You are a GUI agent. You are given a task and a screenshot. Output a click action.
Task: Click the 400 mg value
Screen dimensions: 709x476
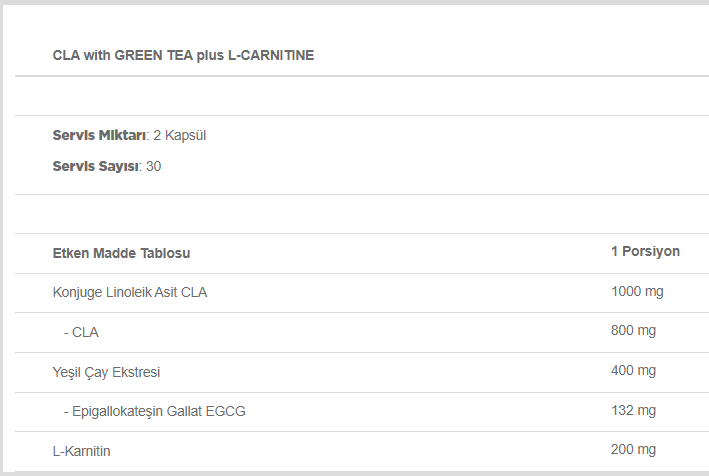(633, 370)
